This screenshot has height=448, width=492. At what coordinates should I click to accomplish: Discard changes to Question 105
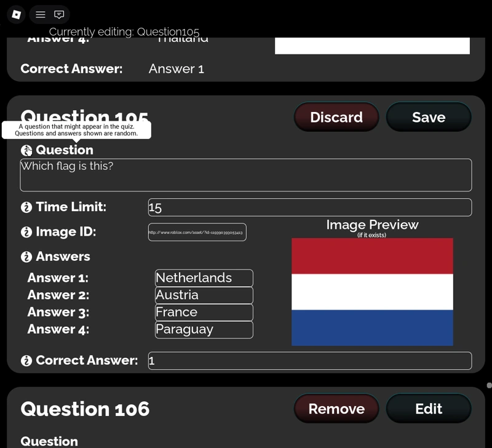click(x=336, y=117)
